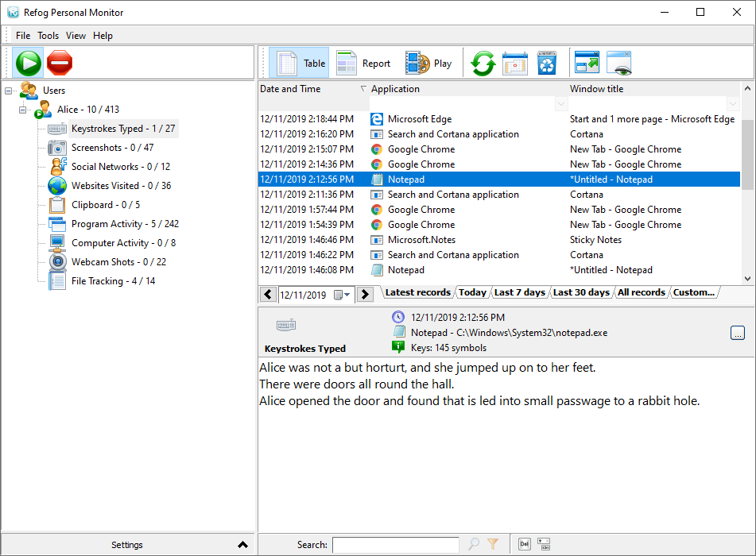Switch to Last 7 days tab
The image size is (756, 556).
520,292
